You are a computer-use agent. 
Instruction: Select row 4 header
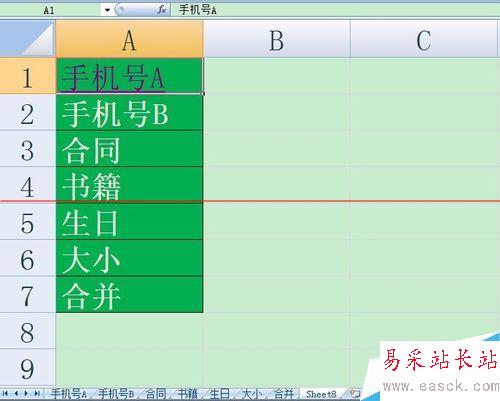click(x=27, y=185)
